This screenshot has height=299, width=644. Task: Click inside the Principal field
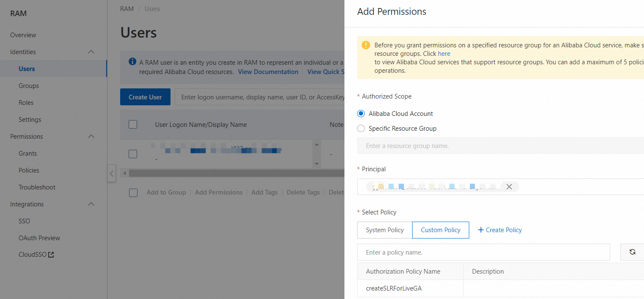pos(501,187)
